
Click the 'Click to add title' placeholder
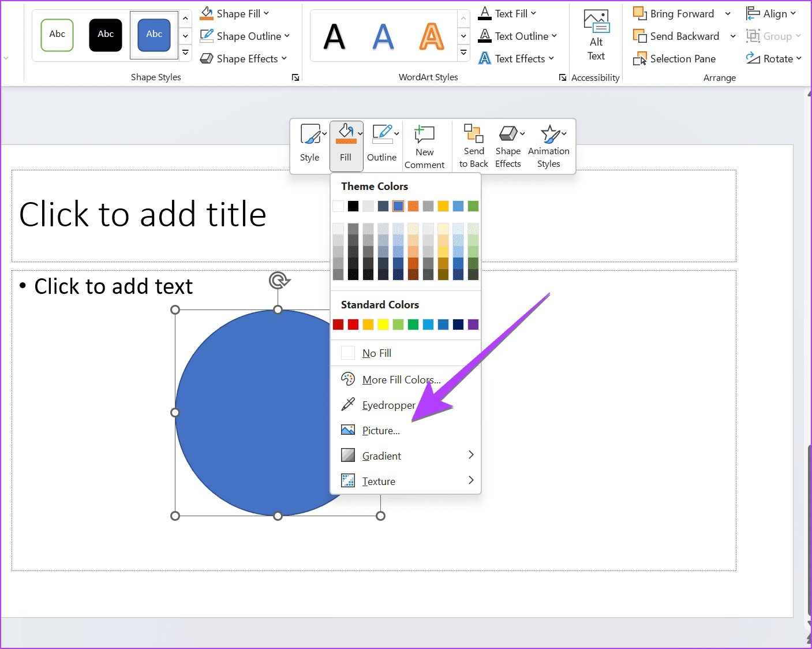[x=143, y=215]
